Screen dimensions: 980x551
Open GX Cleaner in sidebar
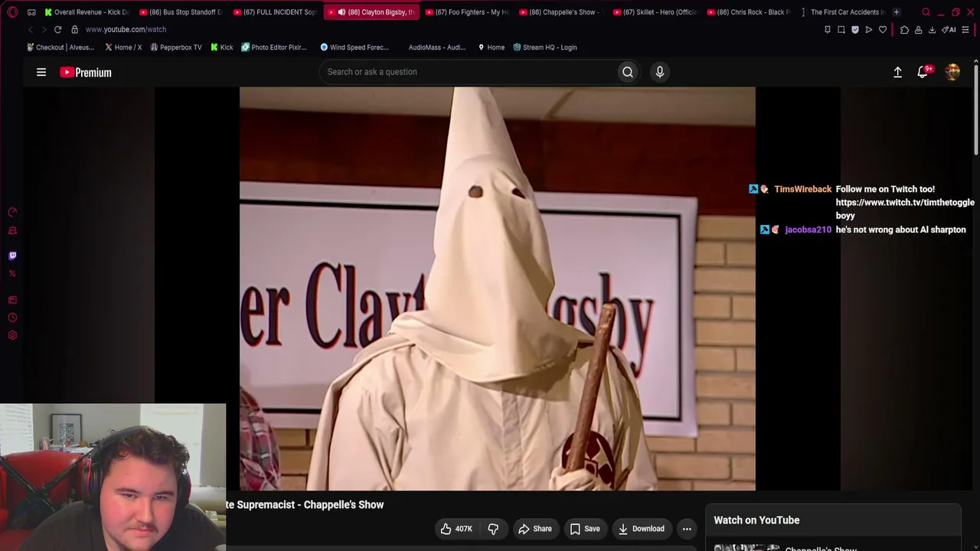click(x=12, y=230)
